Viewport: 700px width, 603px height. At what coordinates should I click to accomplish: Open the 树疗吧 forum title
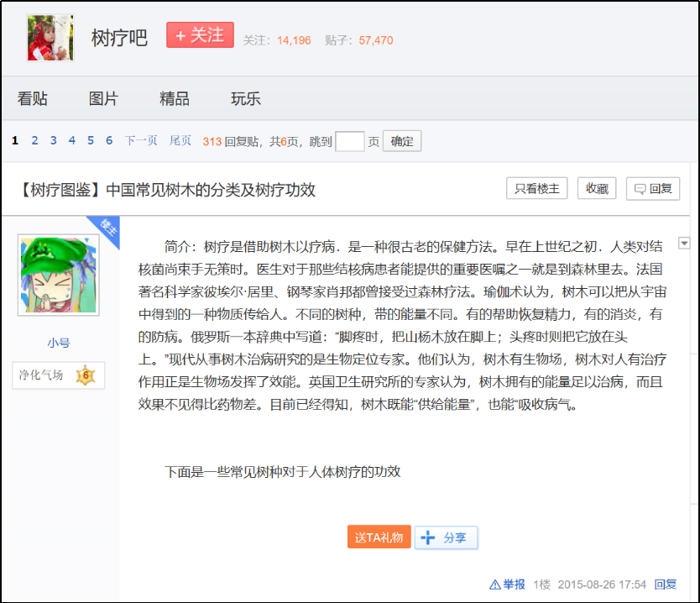(119, 38)
